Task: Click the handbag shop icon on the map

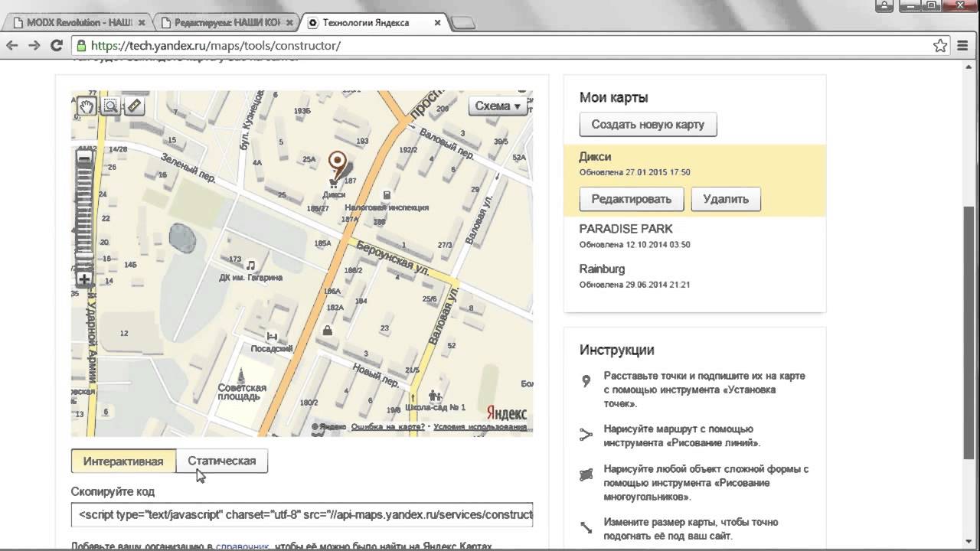Action: click(328, 331)
